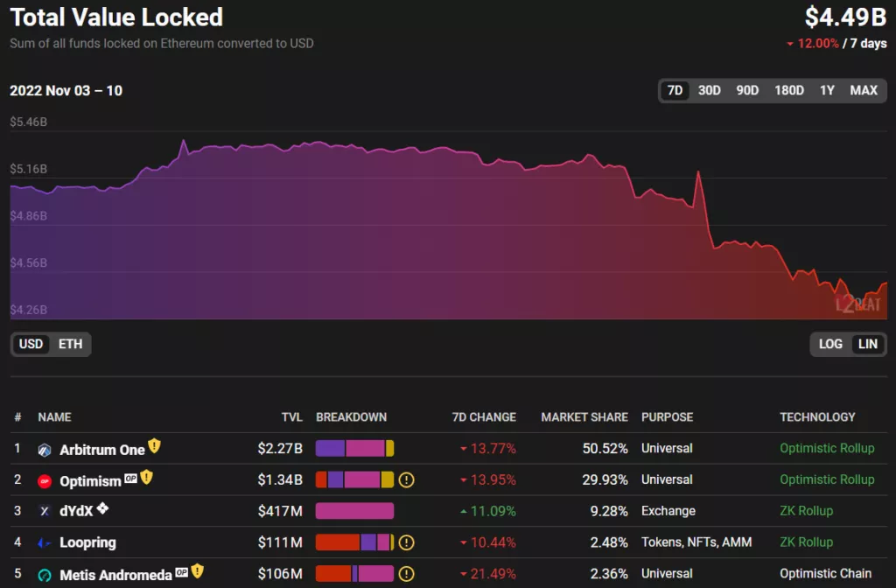
Task: Click the dYdX breakdown color bar
Action: tap(354, 511)
